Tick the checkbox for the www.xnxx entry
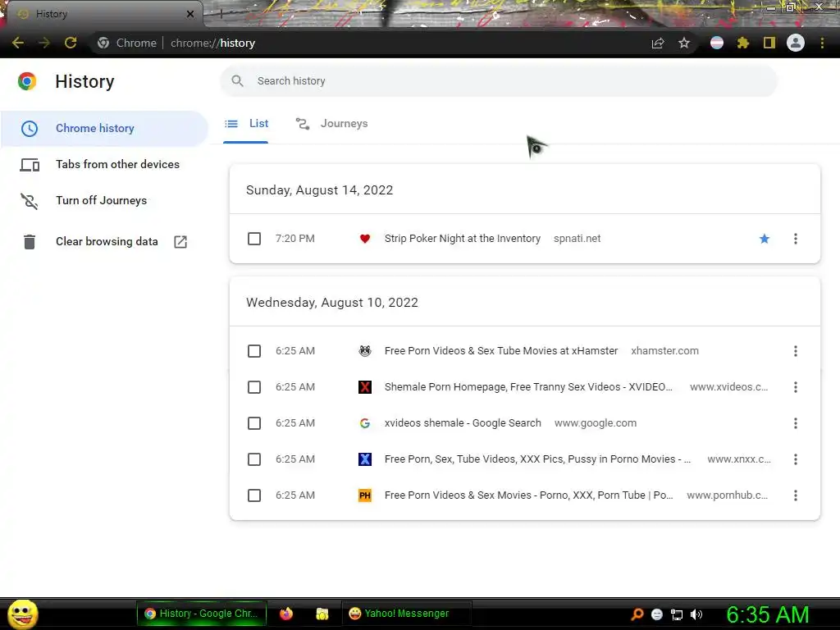 (x=254, y=459)
